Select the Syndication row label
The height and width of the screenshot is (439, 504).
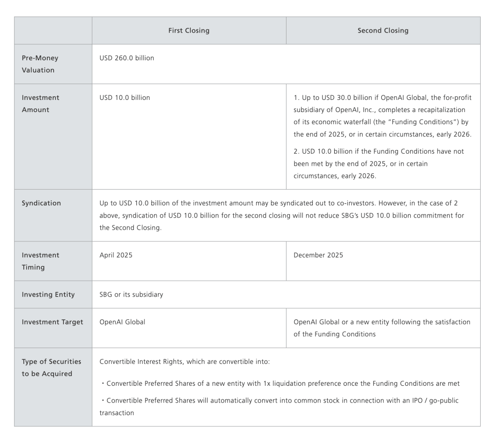point(42,203)
